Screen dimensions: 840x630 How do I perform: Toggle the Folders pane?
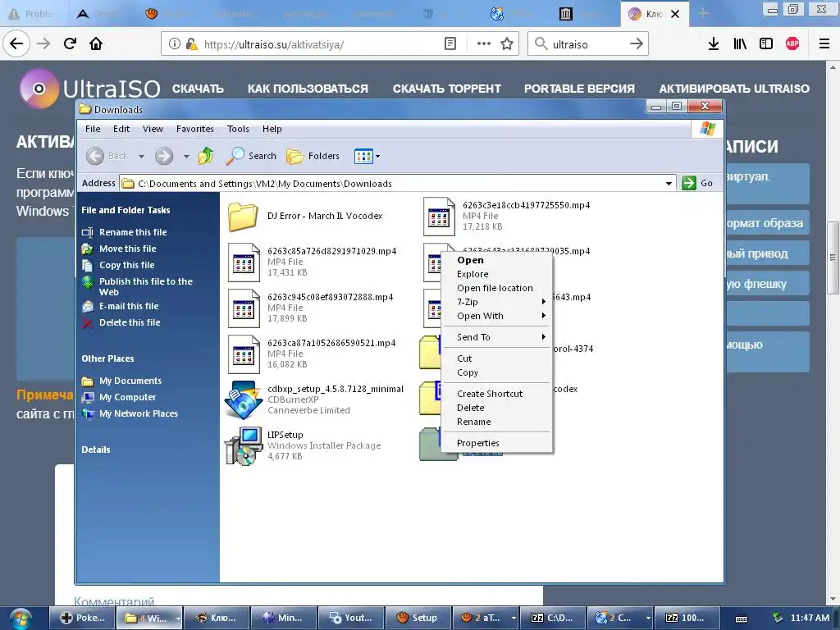313,156
